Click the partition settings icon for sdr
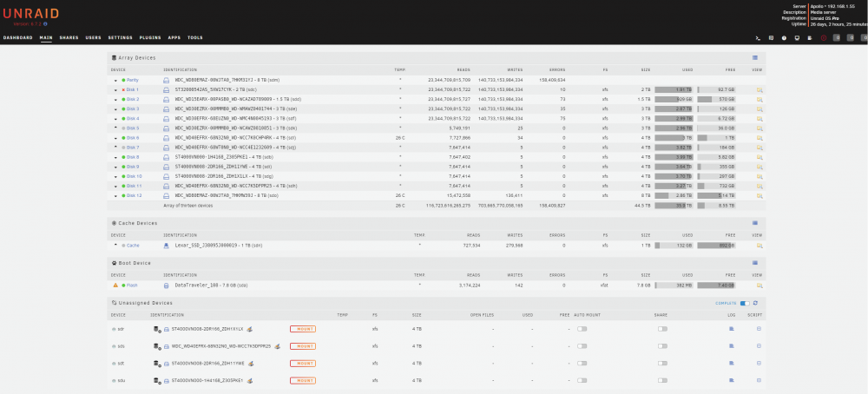 tap(158, 329)
